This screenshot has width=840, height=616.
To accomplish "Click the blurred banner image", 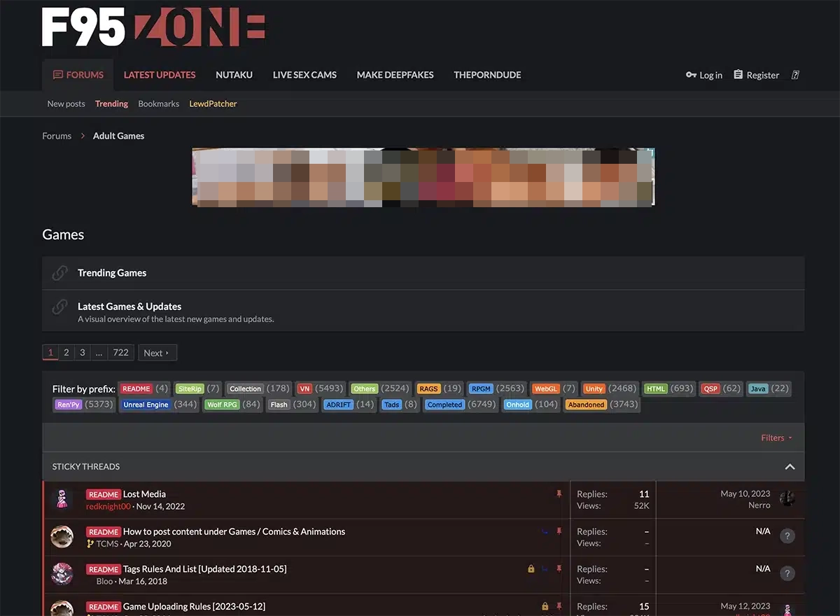I will click(x=423, y=176).
